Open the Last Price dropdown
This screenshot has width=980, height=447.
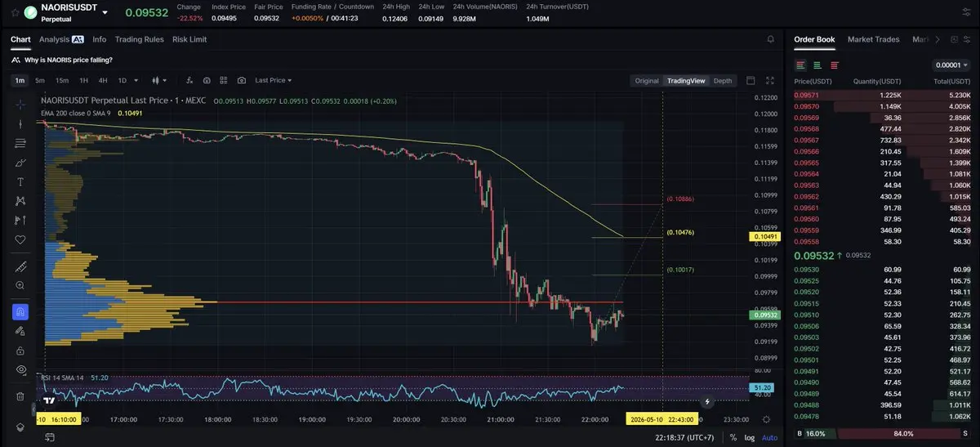click(x=274, y=80)
